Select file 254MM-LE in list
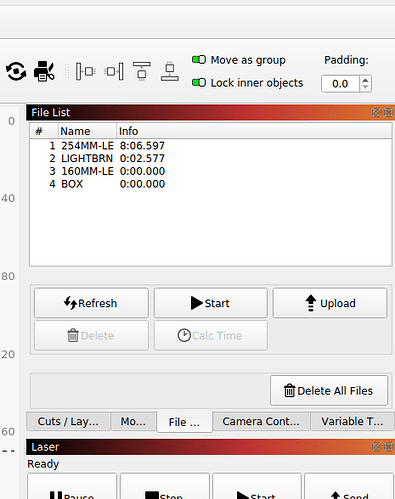 [x=210, y=146]
